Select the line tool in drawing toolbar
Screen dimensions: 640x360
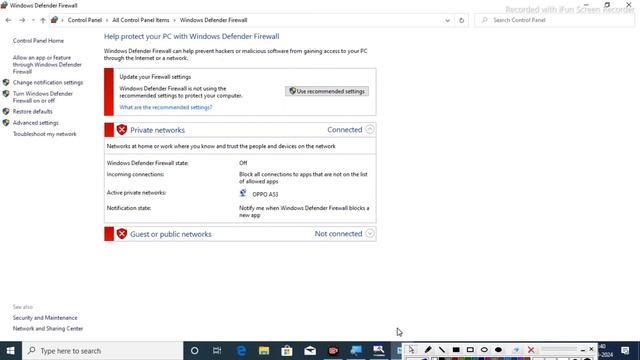(x=442, y=350)
